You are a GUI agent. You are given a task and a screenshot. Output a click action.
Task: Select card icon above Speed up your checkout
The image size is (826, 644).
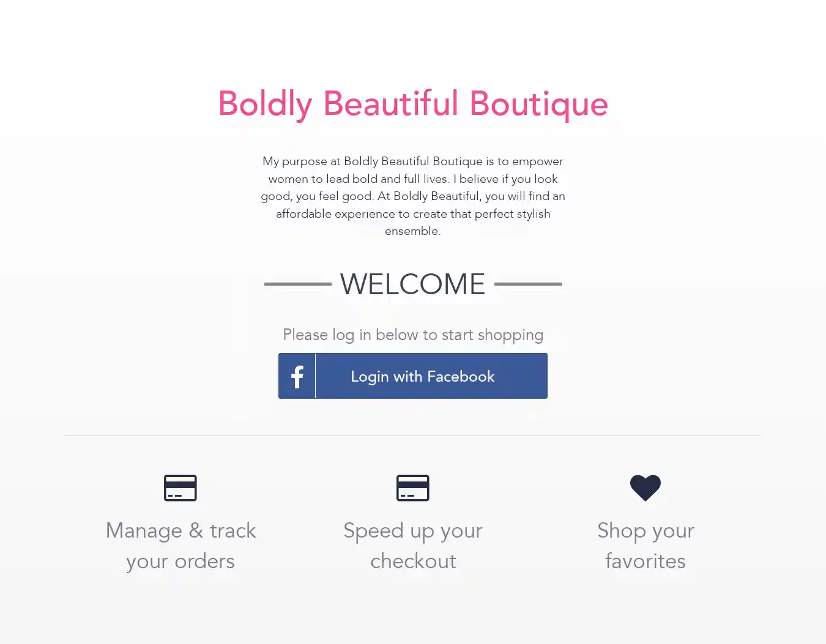coord(413,488)
